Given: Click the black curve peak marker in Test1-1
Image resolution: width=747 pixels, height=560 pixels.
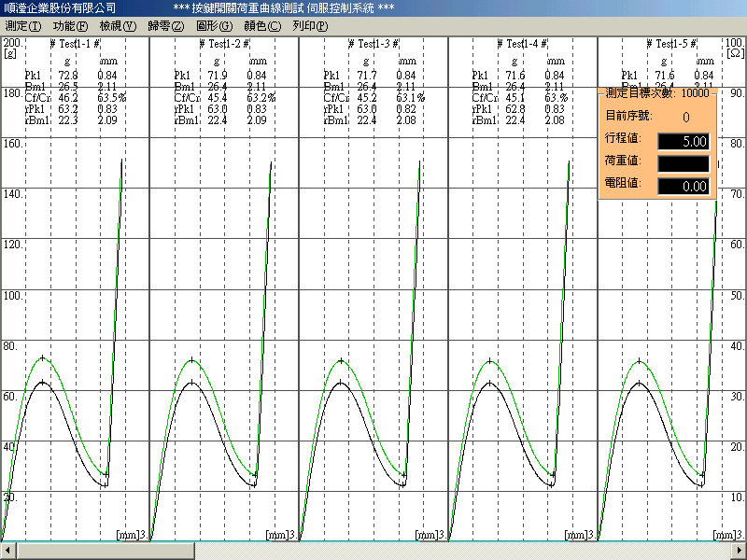Looking at the screenshot, I should point(43,382).
